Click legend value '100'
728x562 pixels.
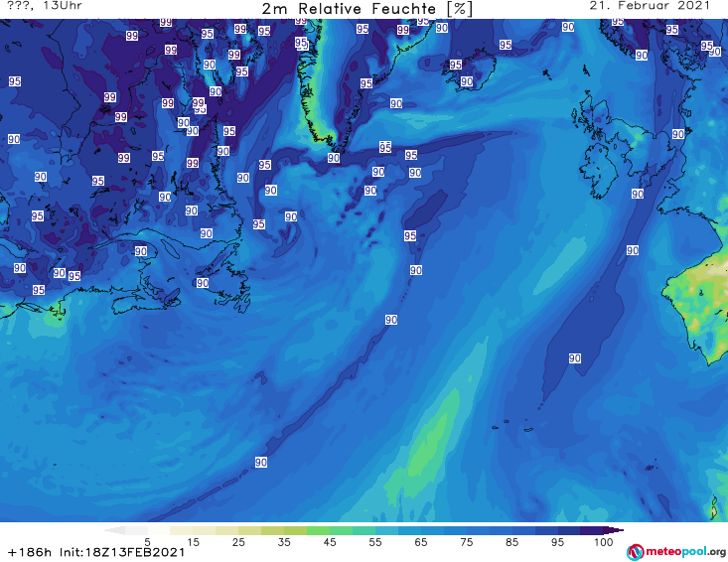point(604,542)
